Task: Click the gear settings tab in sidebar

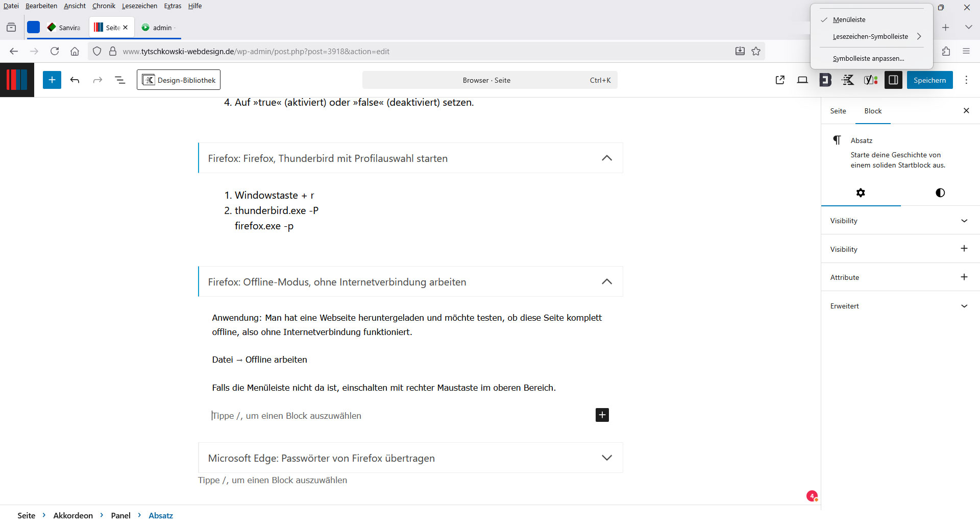Action: (861, 193)
